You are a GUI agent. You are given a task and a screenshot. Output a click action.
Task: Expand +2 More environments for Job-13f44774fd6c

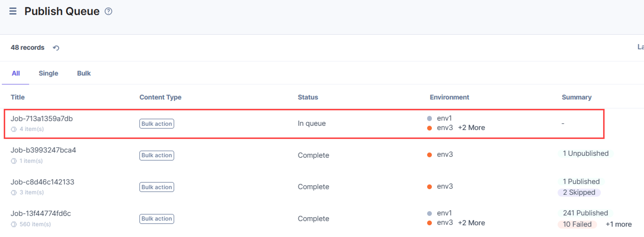[x=471, y=223]
